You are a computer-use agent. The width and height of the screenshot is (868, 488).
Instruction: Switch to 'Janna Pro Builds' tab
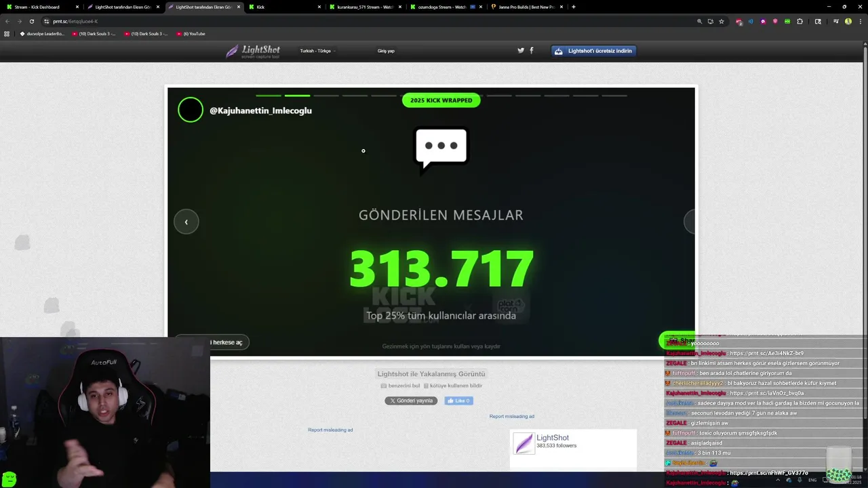coord(527,7)
